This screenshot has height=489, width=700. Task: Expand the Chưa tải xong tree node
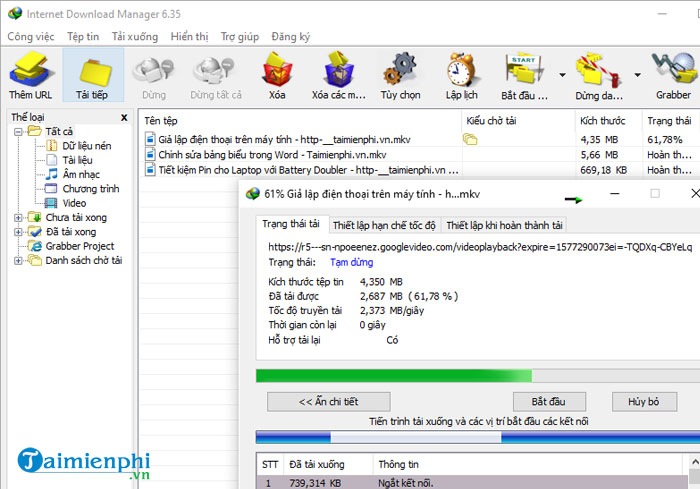[18, 217]
